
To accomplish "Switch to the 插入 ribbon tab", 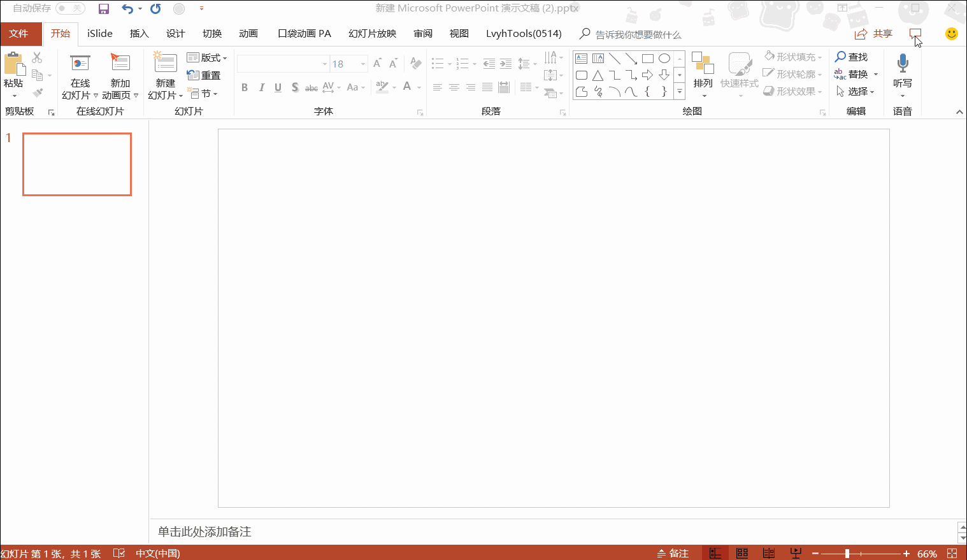I will [139, 33].
